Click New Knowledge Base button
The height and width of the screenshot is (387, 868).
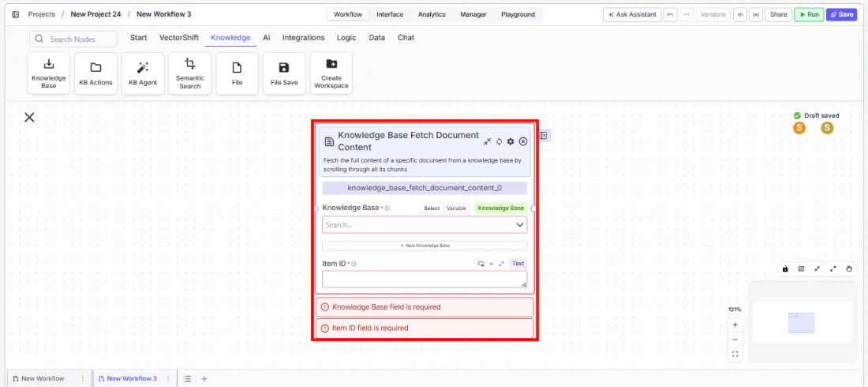(425, 246)
